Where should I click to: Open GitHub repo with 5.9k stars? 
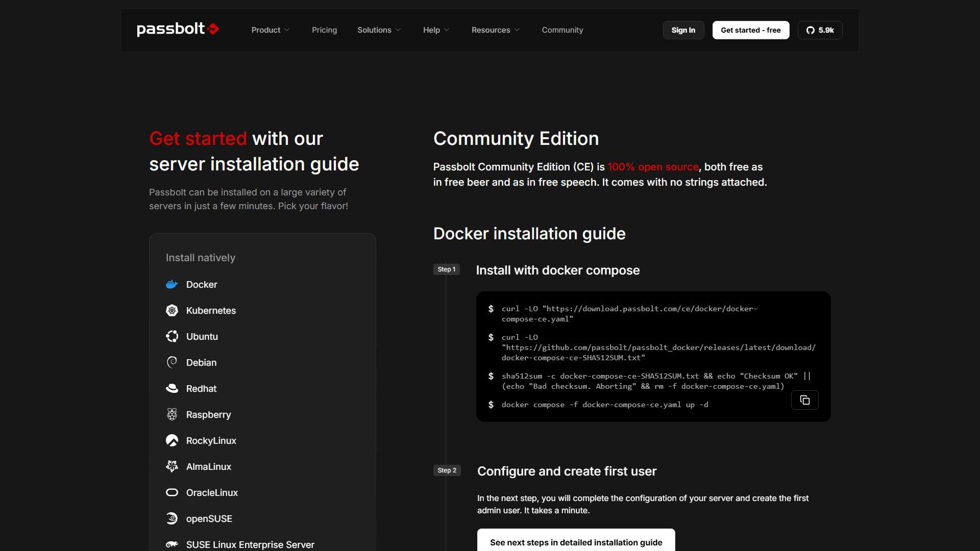pos(820,30)
